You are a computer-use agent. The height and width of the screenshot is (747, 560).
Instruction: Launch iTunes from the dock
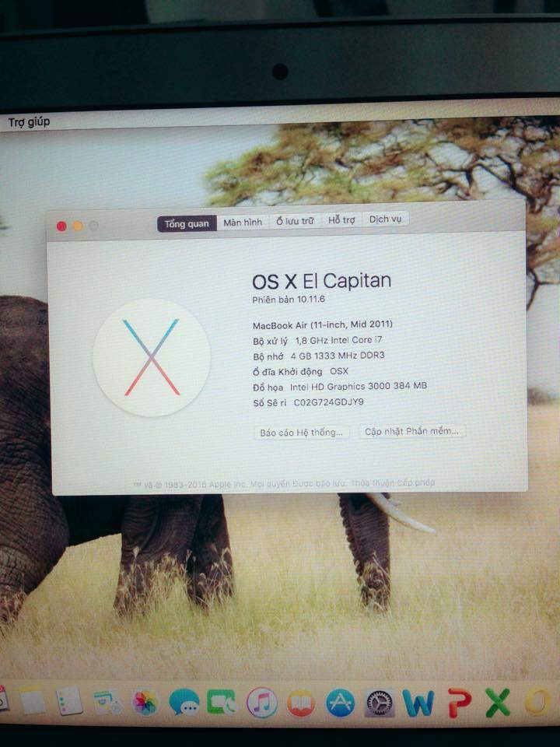pos(262,703)
